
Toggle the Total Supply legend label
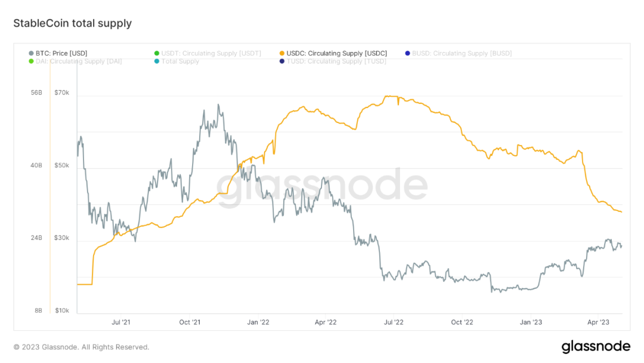click(180, 61)
